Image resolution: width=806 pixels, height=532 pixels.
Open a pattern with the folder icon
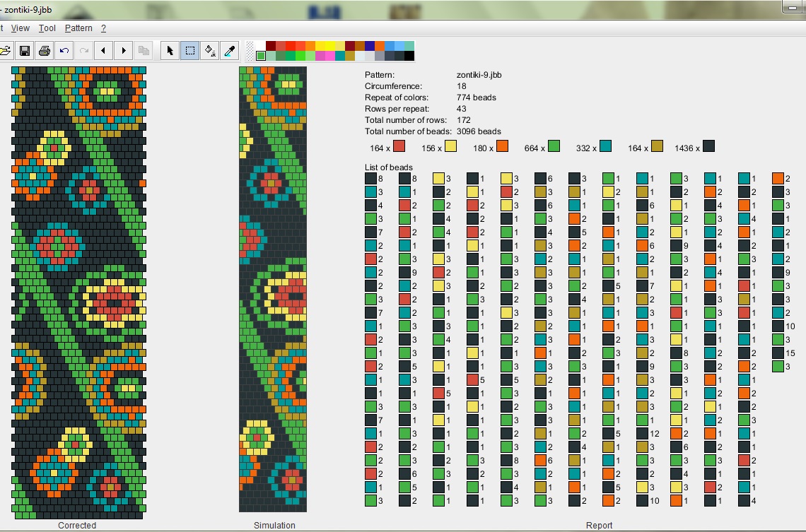5,50
